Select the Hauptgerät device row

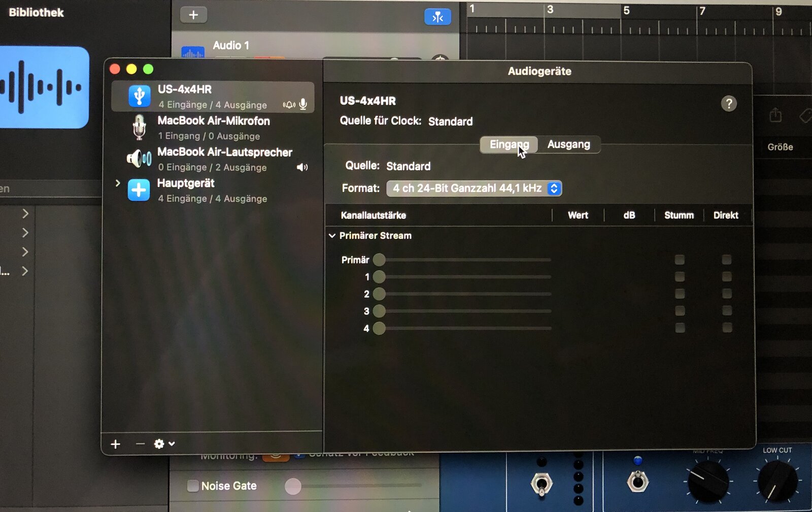(x=213, y=190)
